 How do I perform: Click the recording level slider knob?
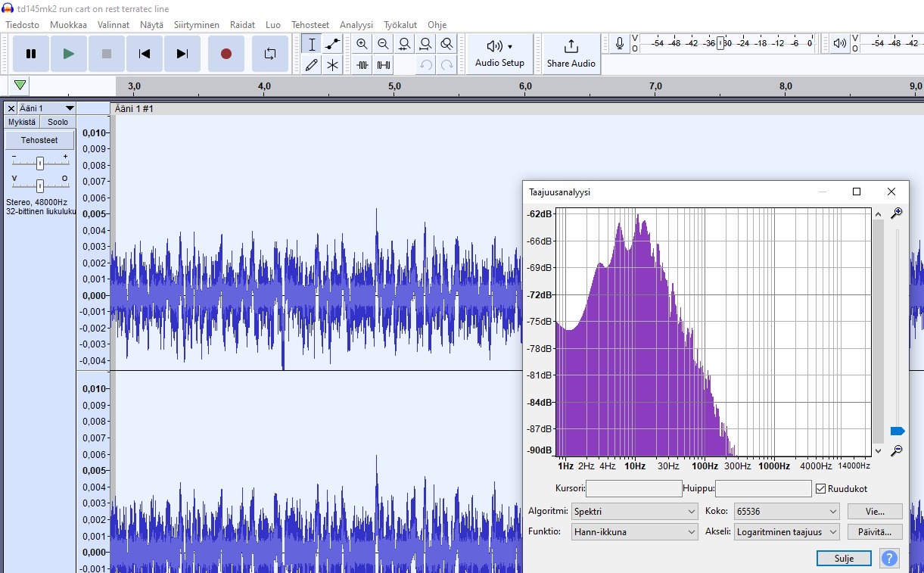pos(720,44)
